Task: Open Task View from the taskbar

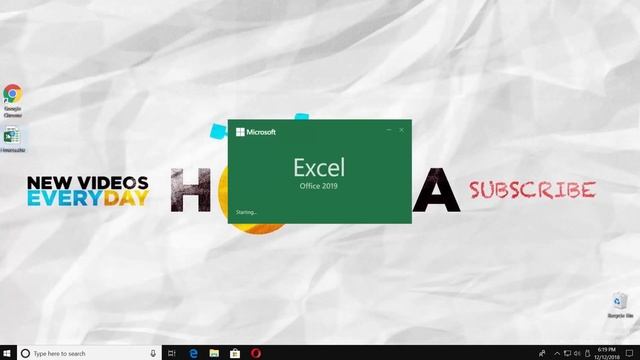Action: 172,353
